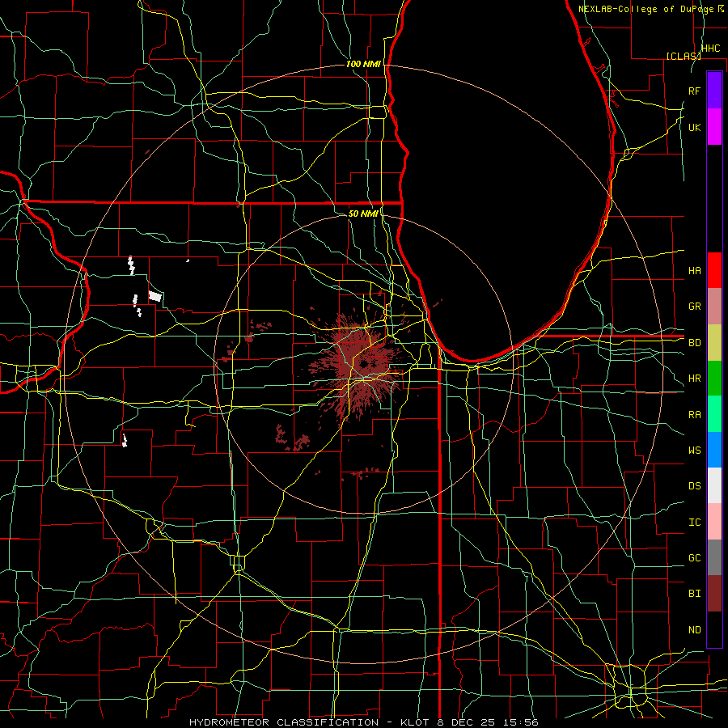Click the DS legend label
Viewport: 728px width, 728px height.
(695, 486)
